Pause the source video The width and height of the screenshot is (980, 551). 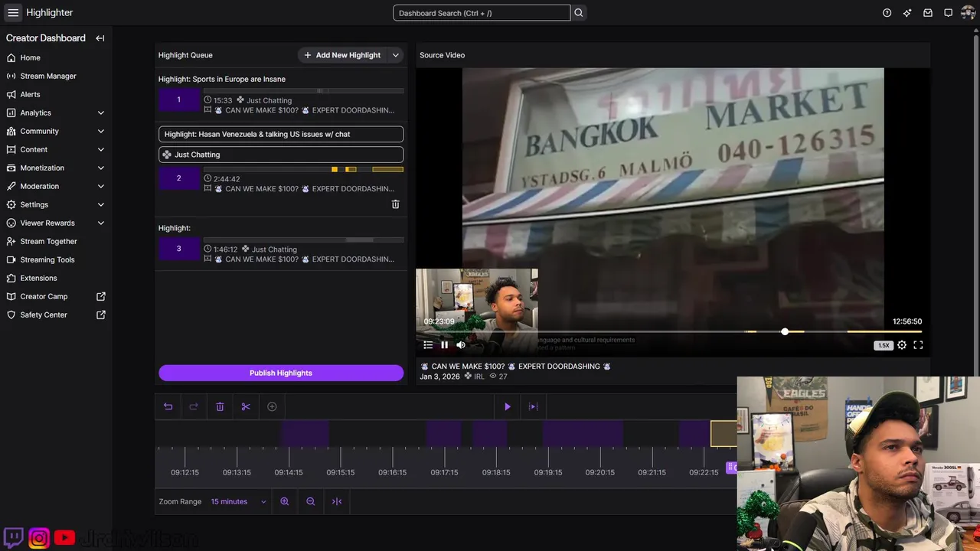(x=444, y=345)
